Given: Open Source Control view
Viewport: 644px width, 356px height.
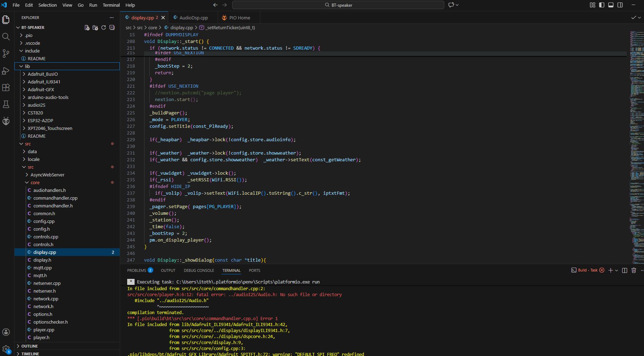Looking at the screenshot, I should point(6,54).
